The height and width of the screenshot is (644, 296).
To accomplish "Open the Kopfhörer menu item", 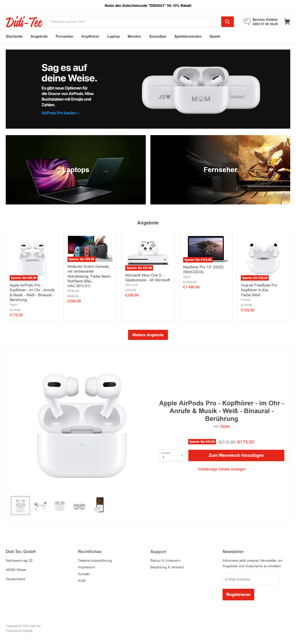I will (90, 36).
